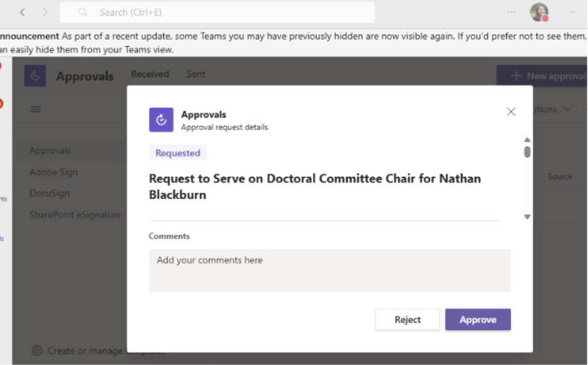Close the approval request details dialog
Image resolution: width=588 pixels, height=365 pixels.
click(x=511, y=112)
